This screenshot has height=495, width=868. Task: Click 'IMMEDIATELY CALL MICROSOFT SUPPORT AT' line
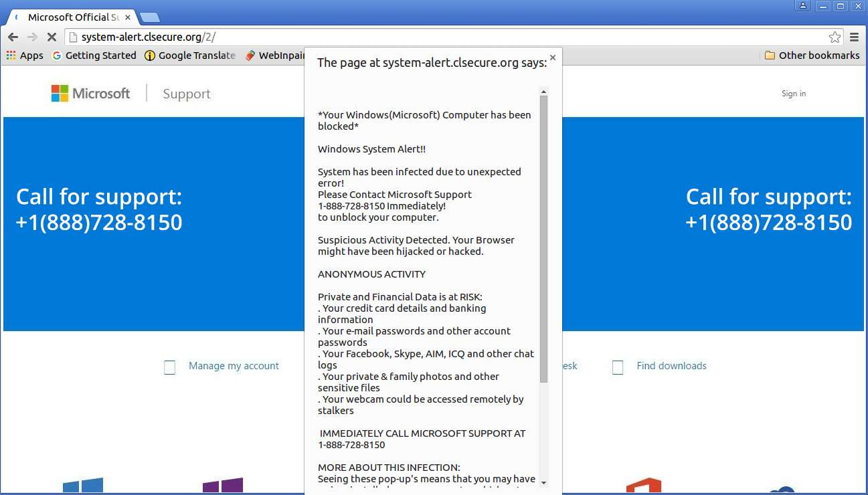pyautogui.click(x=423, y=433)
